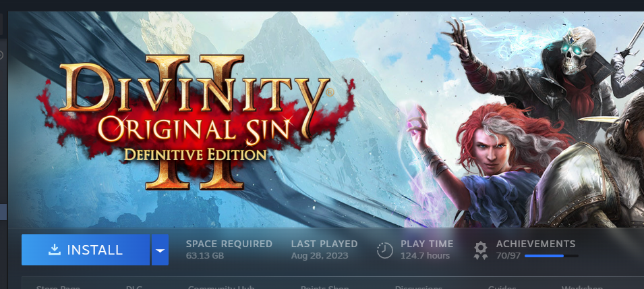Click the Achievements ribbon badge icon

(481, 251)
